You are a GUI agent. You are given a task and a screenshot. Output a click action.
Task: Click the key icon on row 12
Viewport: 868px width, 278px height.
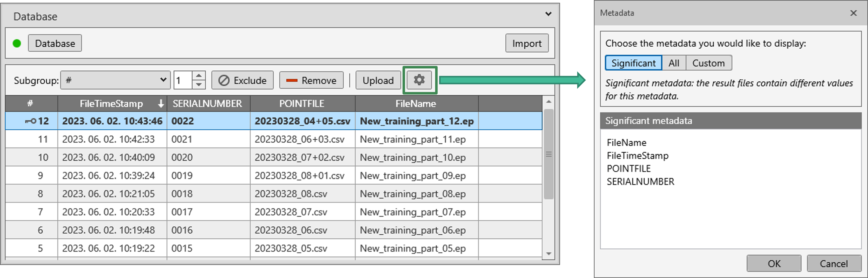click(31, 121)
